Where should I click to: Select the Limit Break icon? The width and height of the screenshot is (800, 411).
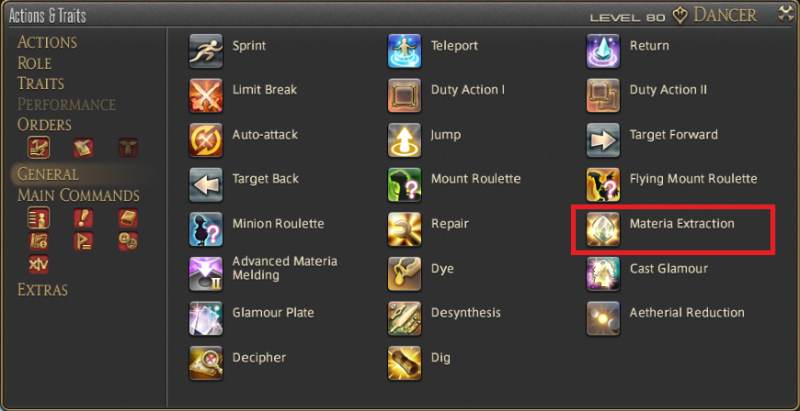pyautogui.click(x=206, y=95)
